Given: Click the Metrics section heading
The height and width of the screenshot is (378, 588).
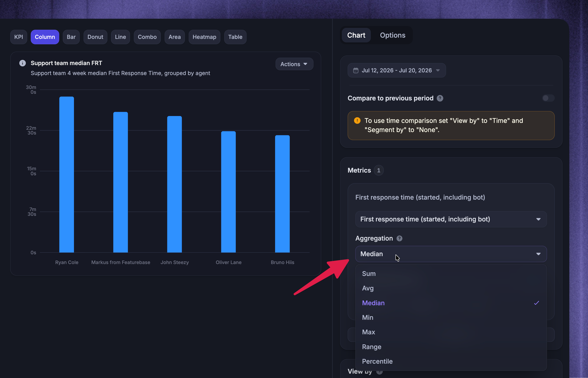Looking at the screenshot, I should pyautogui.click(x=359, y=170).
